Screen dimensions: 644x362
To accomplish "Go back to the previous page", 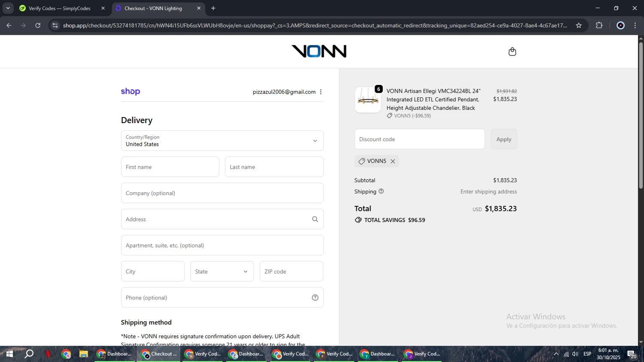I will [x=9, y=25].
